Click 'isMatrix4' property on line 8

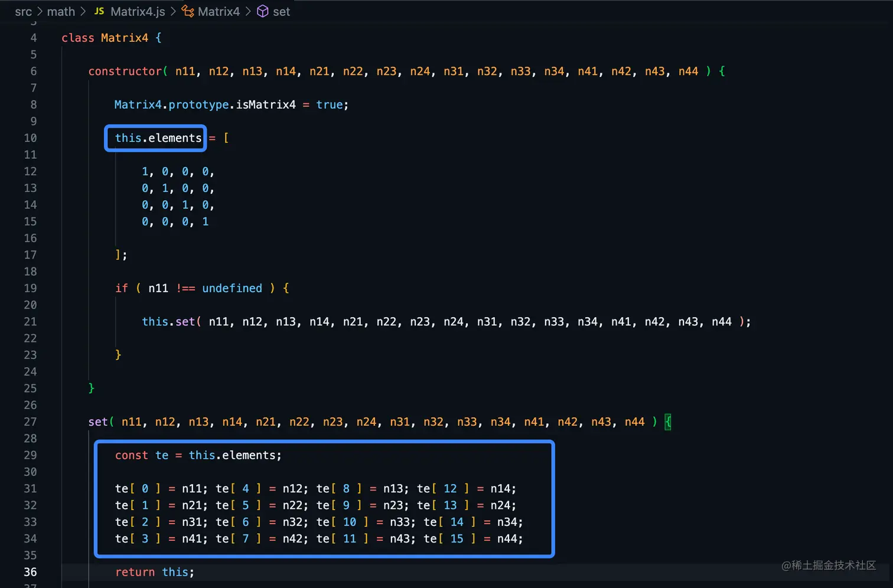point(266,104)
